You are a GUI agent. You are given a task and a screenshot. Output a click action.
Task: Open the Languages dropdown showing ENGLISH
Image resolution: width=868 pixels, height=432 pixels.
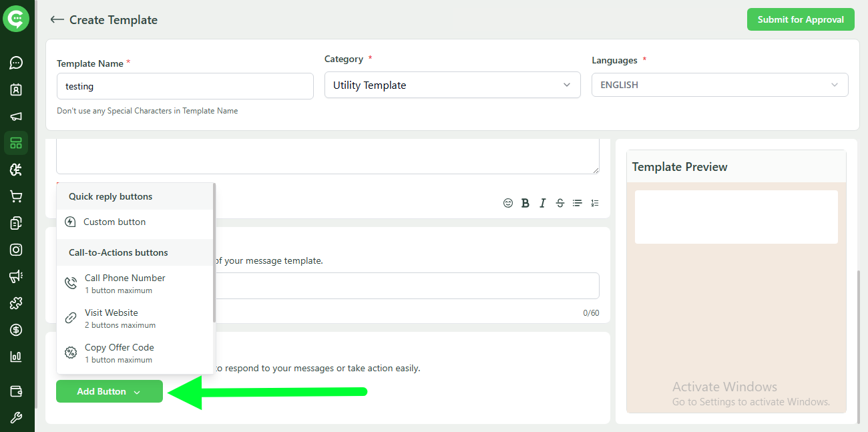720,85
